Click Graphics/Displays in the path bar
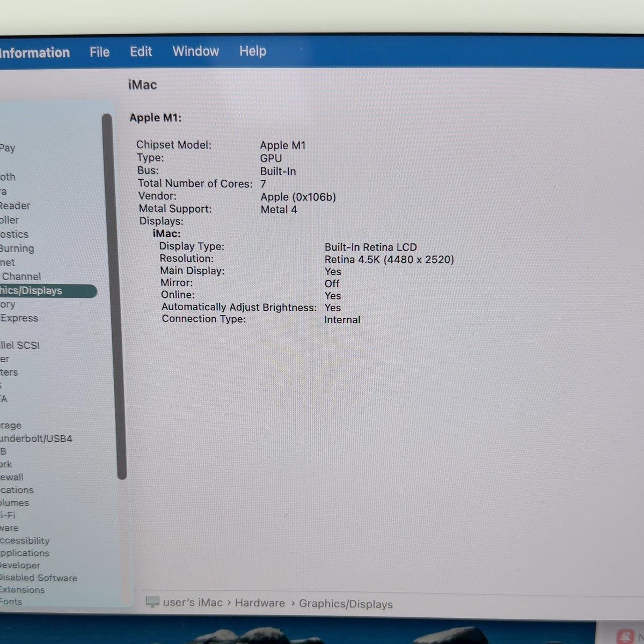 tap(346, 604)
